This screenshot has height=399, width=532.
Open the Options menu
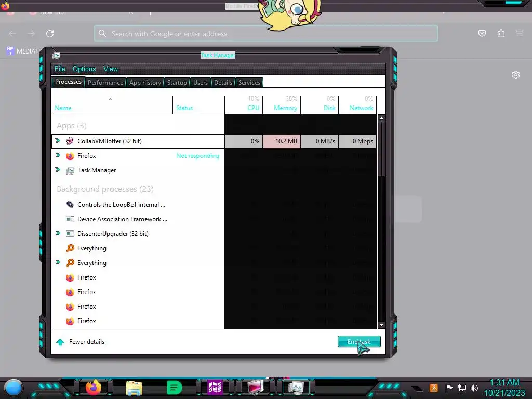(84, 69)
